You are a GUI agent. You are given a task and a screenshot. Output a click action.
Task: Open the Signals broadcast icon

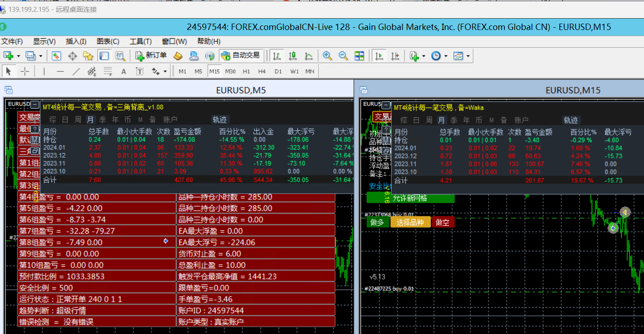tap(210, 56)
